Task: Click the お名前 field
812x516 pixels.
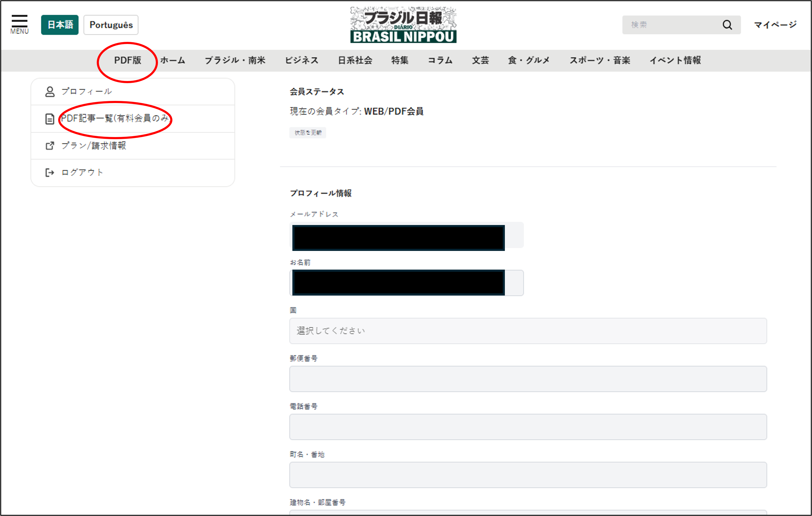Action: pyautogui.click(x=406, y=283)
